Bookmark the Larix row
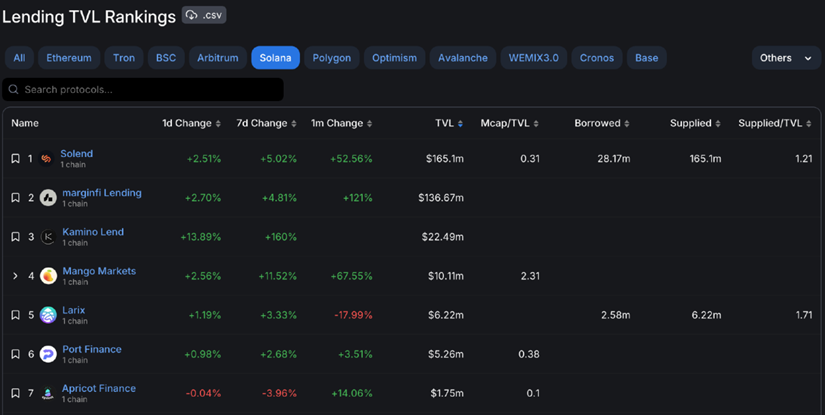The image size is (825, 415). 15,315
